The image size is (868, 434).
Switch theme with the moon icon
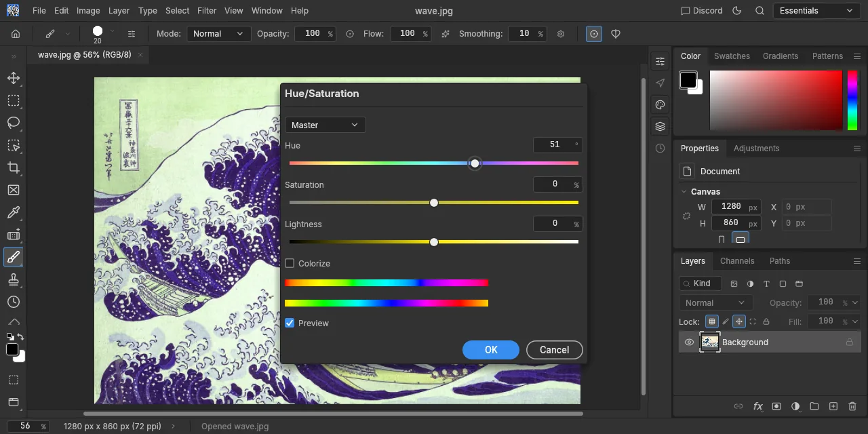(738, 11)
